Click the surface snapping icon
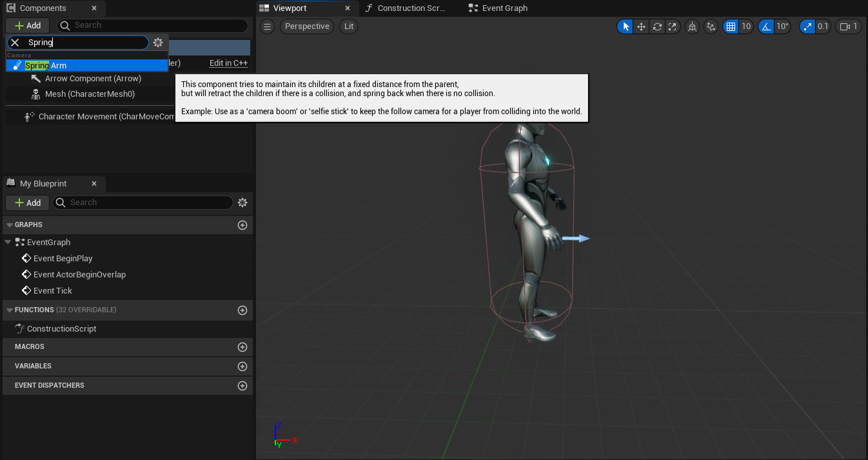 (x=711, y=26)
